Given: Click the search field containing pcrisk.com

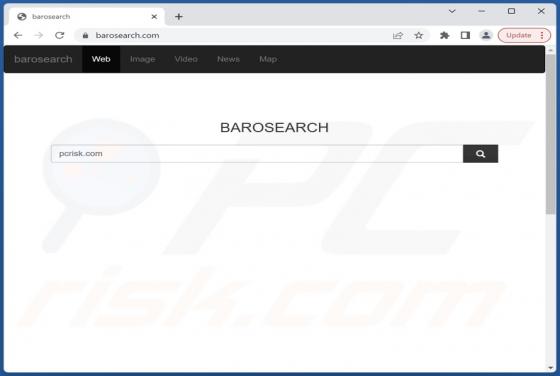Looking at the screenshot, I should (x=257, y=154).
